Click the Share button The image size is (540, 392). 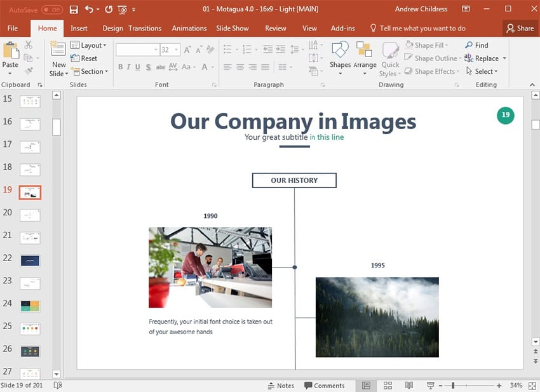point(520,28)
